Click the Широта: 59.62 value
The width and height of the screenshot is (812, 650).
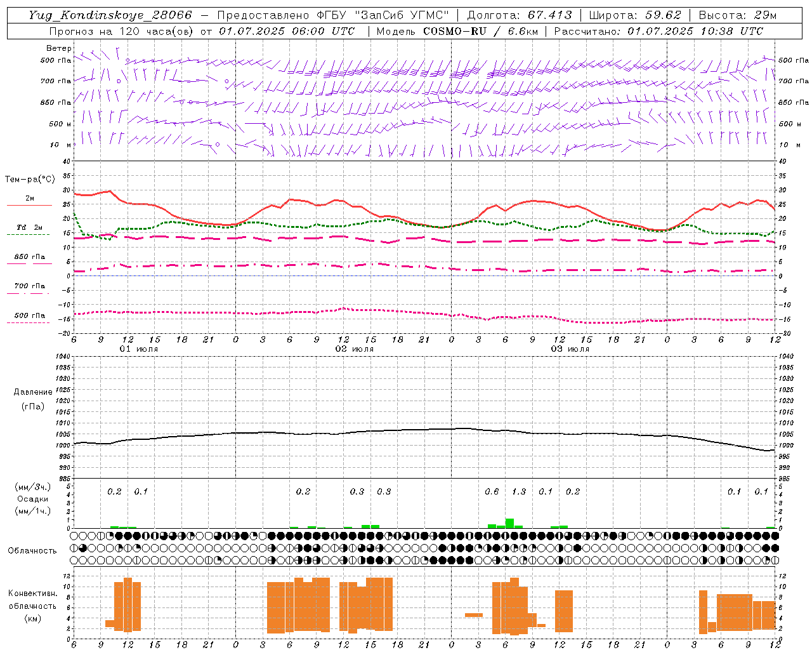point(634,15)
